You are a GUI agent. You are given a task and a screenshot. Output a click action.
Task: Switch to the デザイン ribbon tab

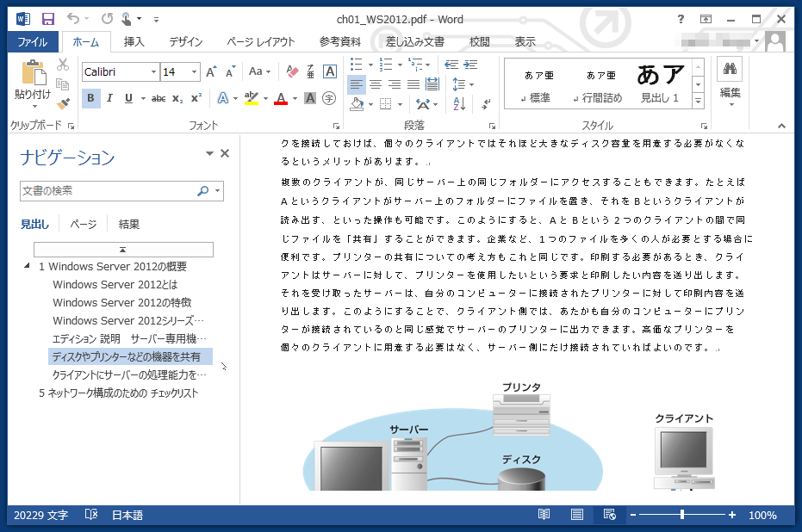[186, 42]
